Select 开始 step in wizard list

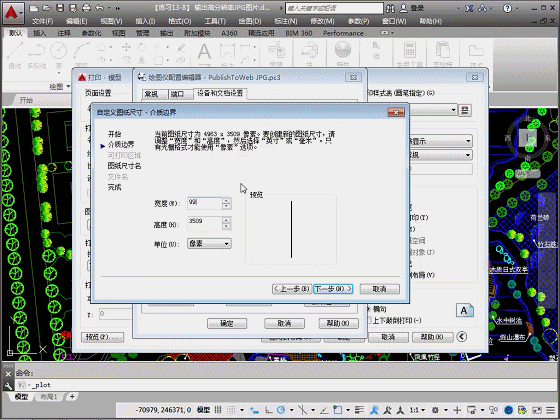[x=114, y=134]
